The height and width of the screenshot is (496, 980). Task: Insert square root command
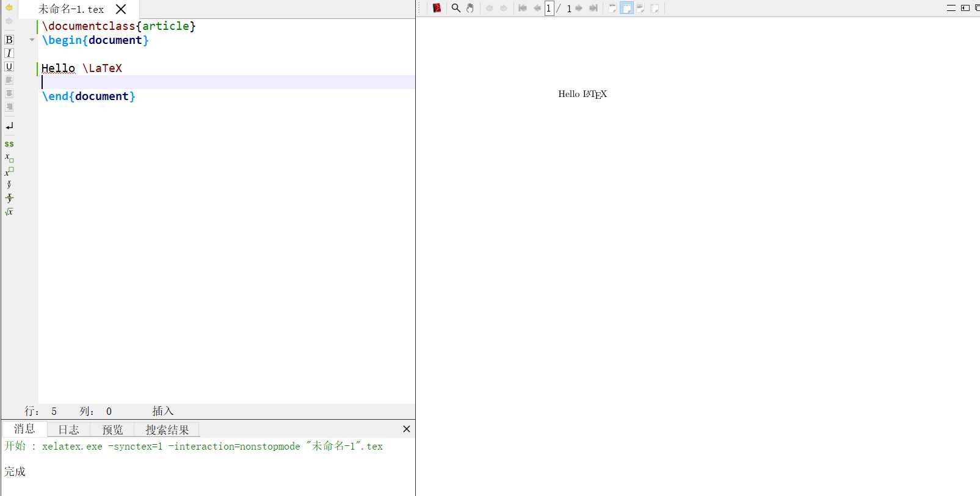9,212
